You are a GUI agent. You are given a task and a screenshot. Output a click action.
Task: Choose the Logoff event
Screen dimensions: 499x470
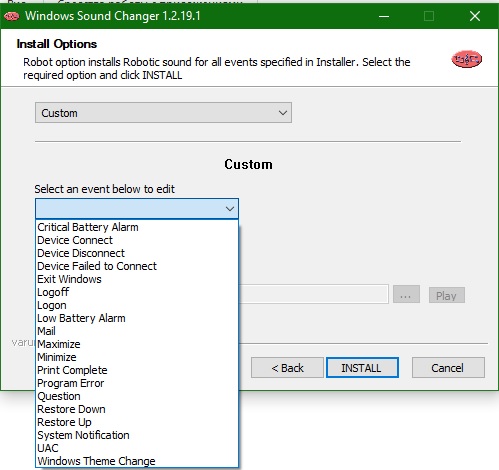[x=137, y=292]
